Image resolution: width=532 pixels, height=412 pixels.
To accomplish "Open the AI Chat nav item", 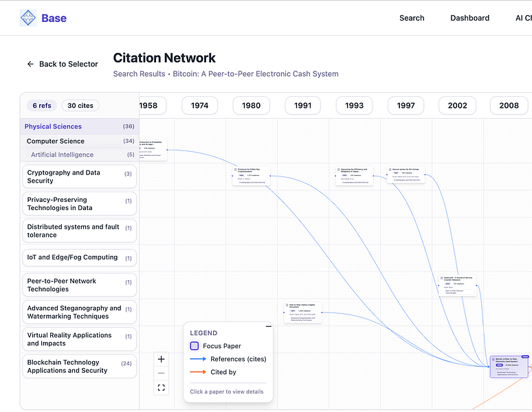I will point(524,18).
